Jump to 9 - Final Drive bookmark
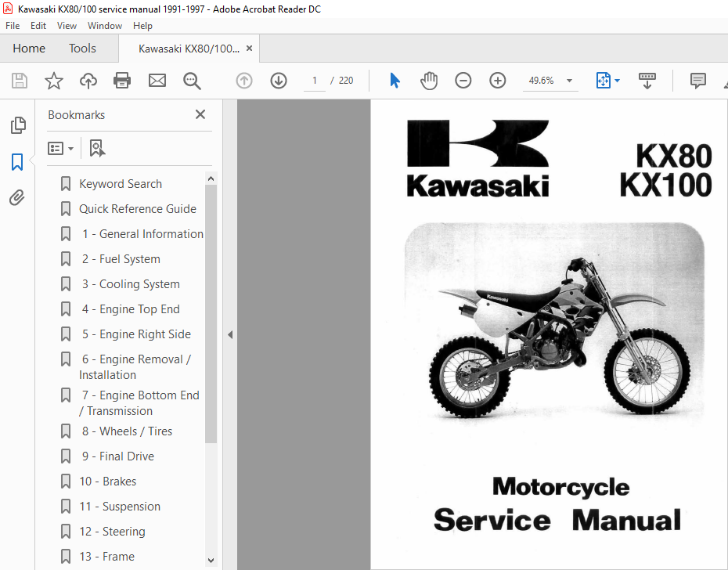The image size is (728, 570). coord(118,456)
